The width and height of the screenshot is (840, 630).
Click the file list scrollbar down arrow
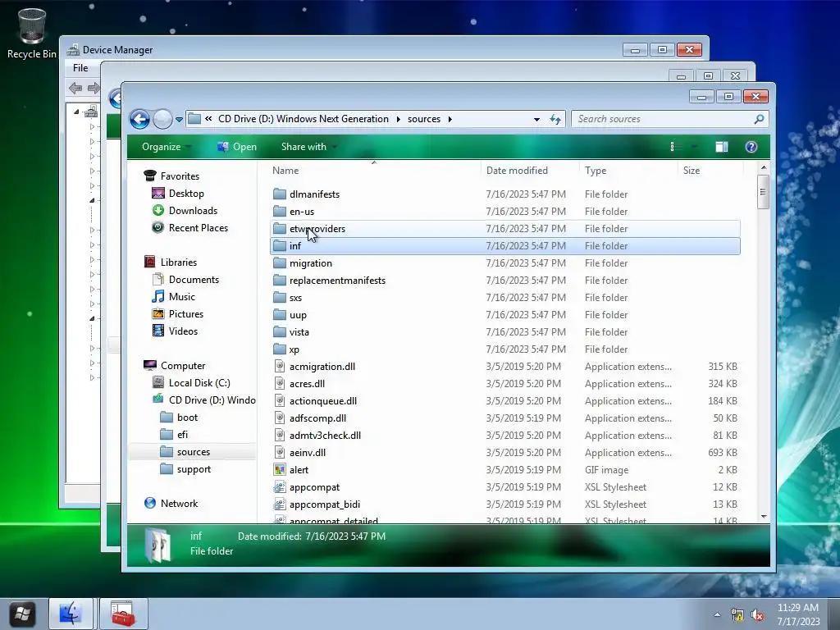[x=764, y=517]
